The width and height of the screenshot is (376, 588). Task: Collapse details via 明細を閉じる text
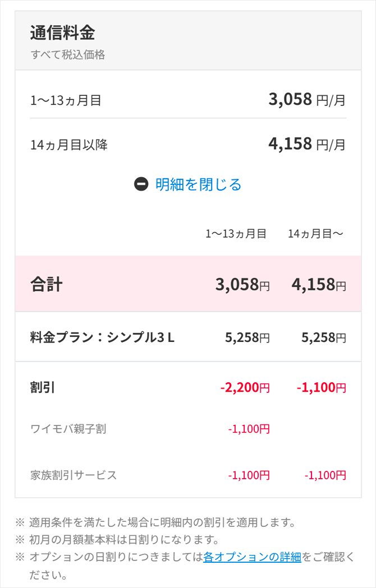[x=198, y=184]
